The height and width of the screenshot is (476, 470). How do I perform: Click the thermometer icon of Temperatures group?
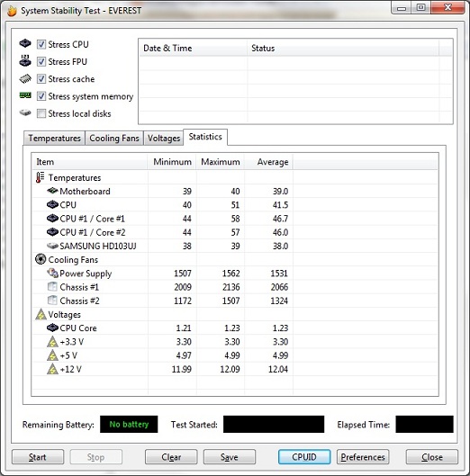point(40,177)
